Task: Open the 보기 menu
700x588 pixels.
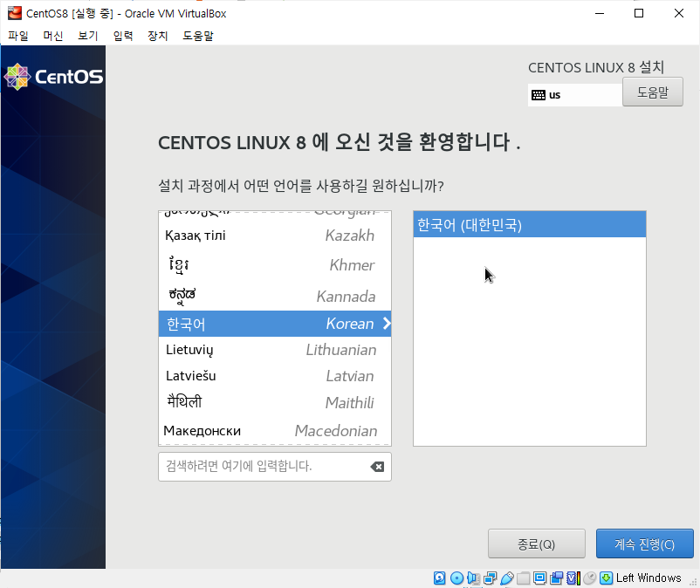Action: click(88, 36)
